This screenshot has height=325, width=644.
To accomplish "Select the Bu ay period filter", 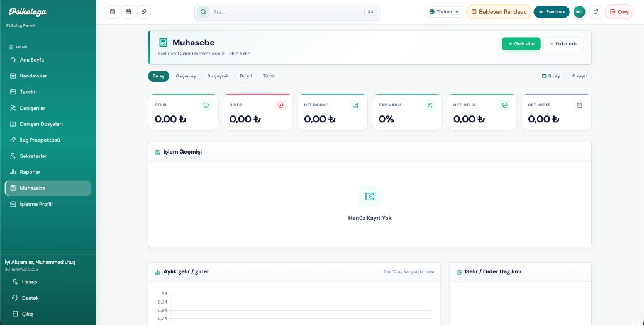I will tap(158, 76).
